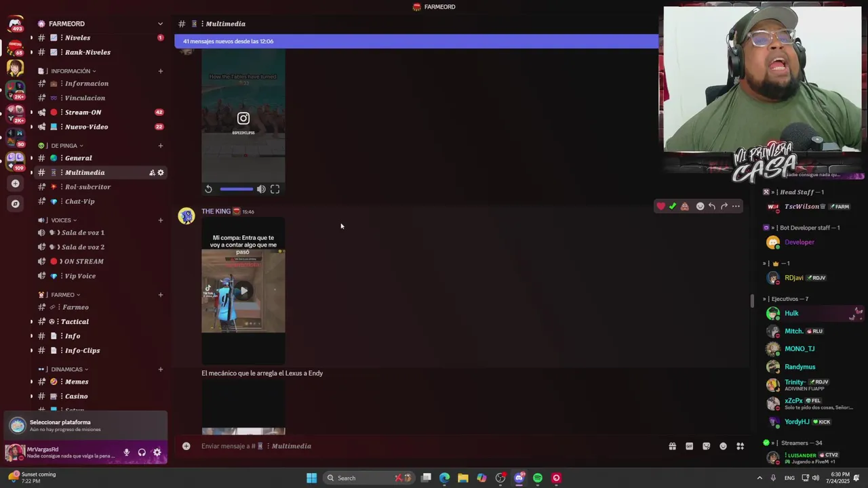The width and height of the screenshot is (868, 488).
Task: Open THE KING username profile
Action: [216, 211]
